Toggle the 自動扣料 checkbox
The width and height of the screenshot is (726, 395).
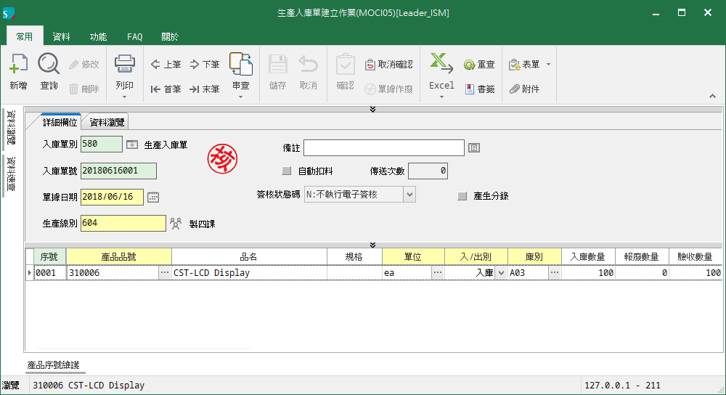pyautogui.click(x=287, y=171)
